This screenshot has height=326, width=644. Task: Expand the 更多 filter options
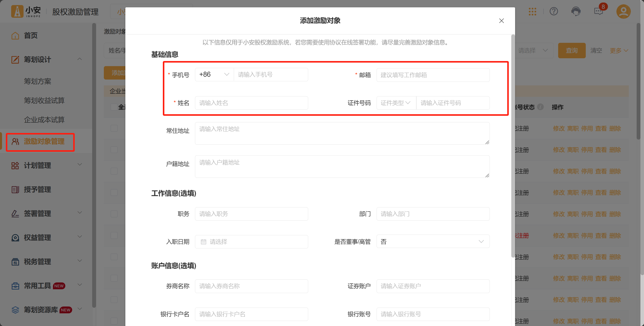pos(619,50)
